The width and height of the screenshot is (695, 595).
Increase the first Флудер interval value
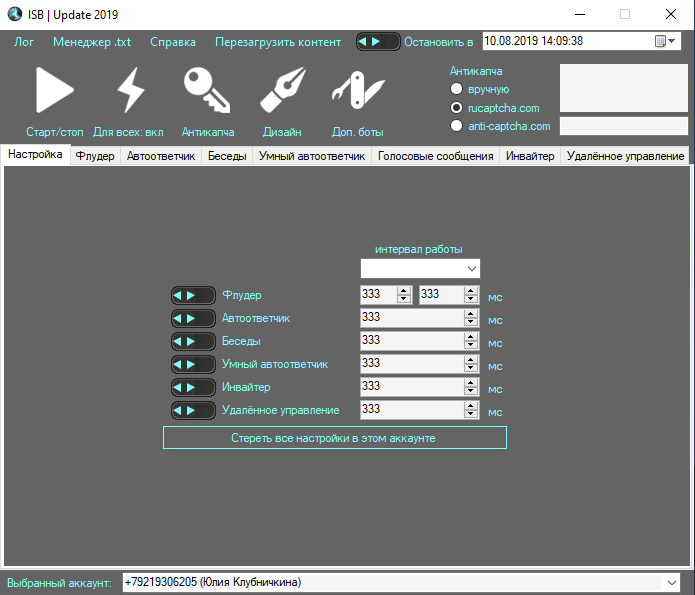[x=403, y=291]
